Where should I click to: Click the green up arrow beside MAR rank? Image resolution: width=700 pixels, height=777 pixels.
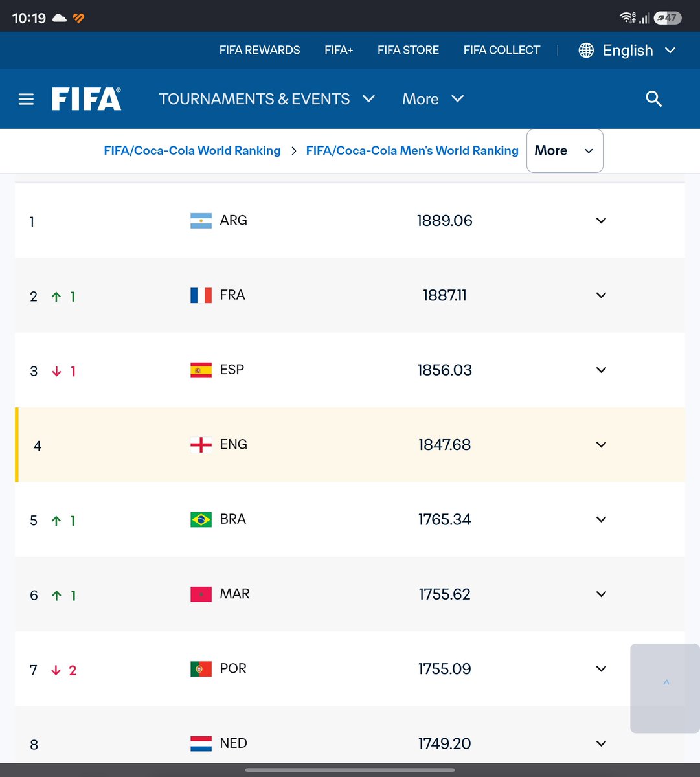56,596
